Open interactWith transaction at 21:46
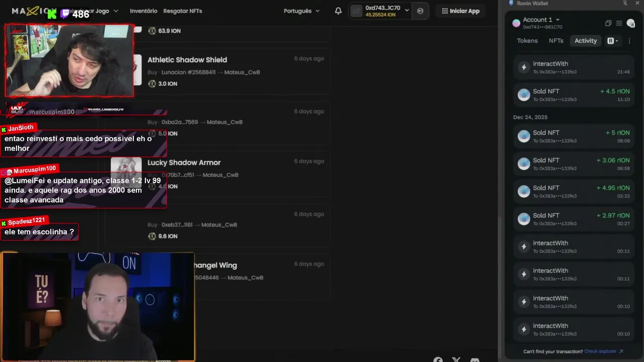 [574, 67]
